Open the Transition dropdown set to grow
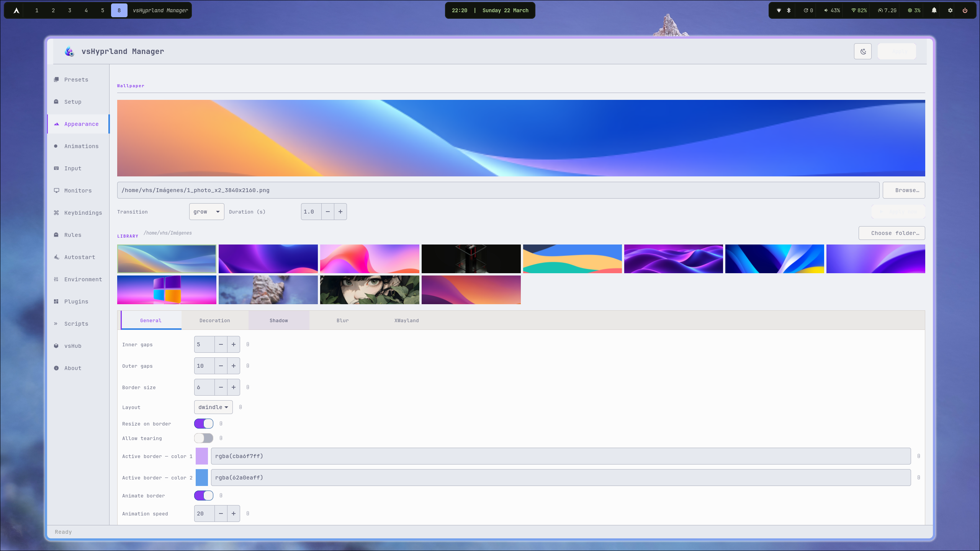The image size is (980, 551). point(206,211)
